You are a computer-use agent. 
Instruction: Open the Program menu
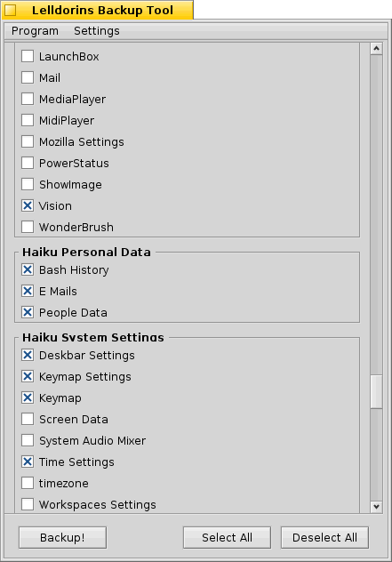coord(35,31)
